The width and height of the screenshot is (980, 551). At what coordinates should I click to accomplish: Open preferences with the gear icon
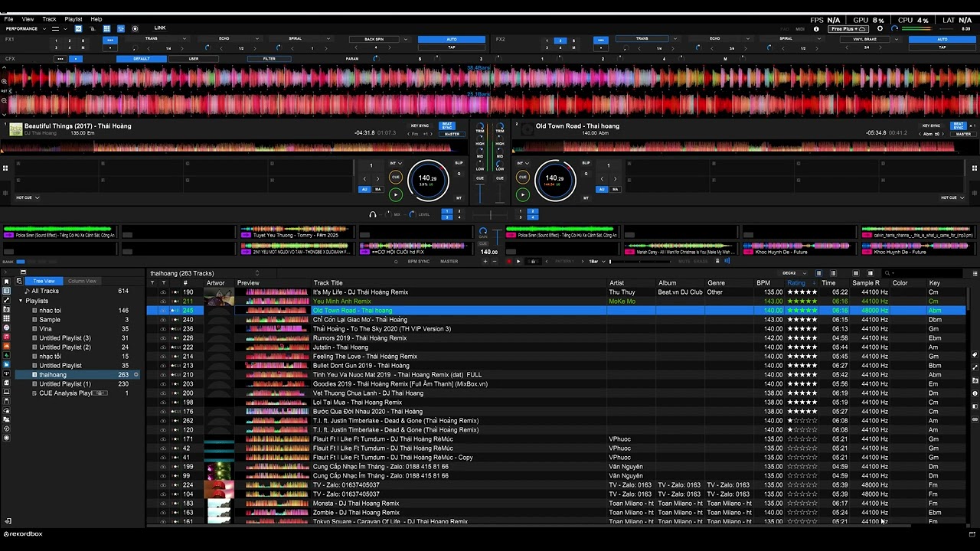click(880, 29)
